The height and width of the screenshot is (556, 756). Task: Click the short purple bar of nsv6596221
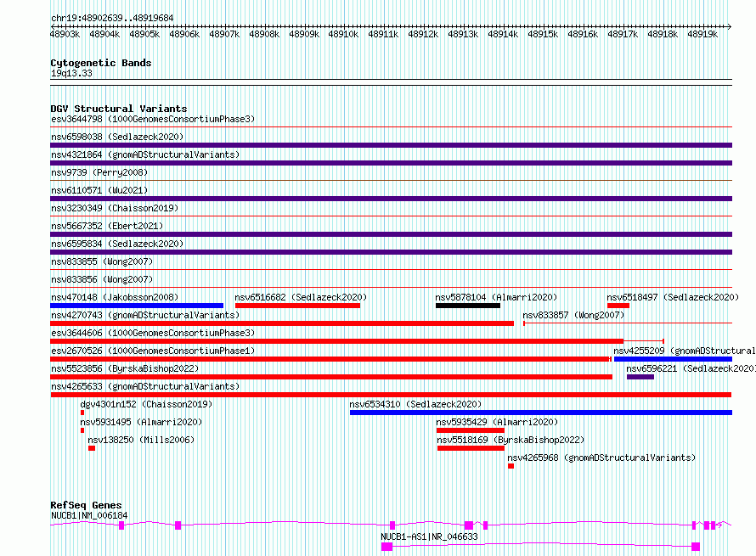640,377
